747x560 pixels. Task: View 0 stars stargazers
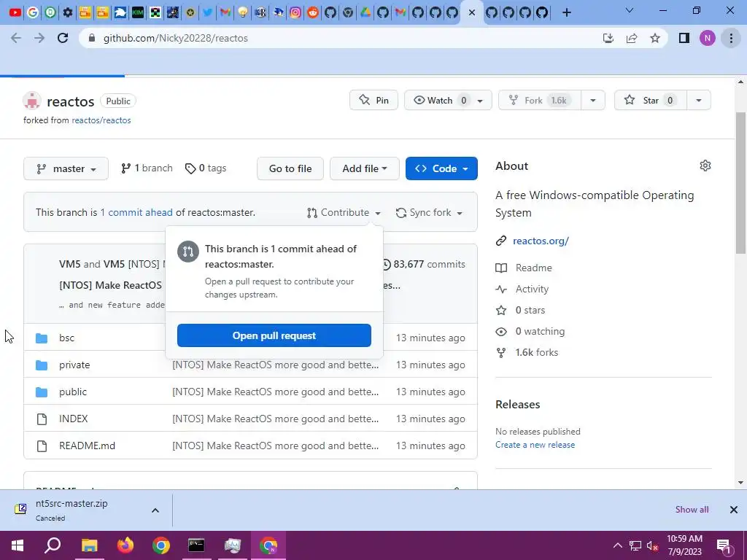(x=530, y=310)
